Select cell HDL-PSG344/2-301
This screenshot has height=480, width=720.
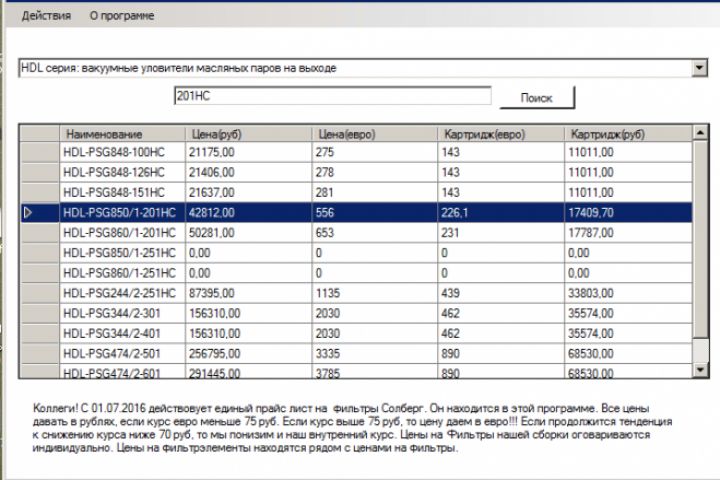(123, 313)
